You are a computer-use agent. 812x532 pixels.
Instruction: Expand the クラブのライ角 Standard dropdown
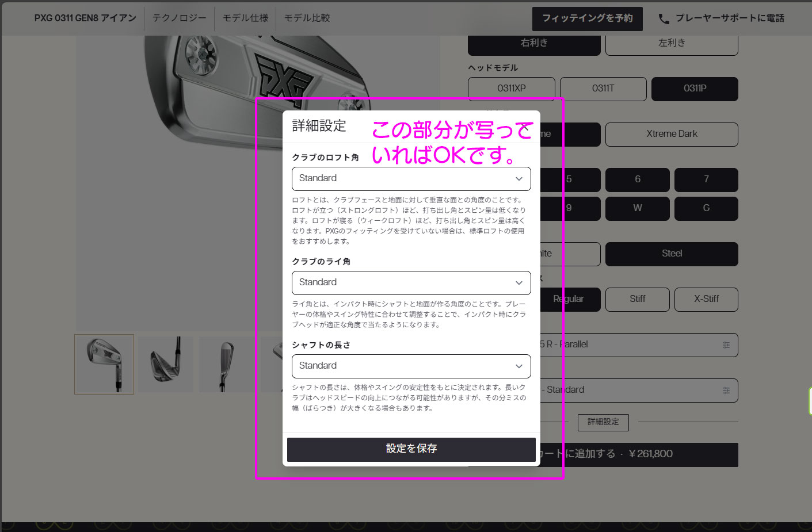(411, 283)
